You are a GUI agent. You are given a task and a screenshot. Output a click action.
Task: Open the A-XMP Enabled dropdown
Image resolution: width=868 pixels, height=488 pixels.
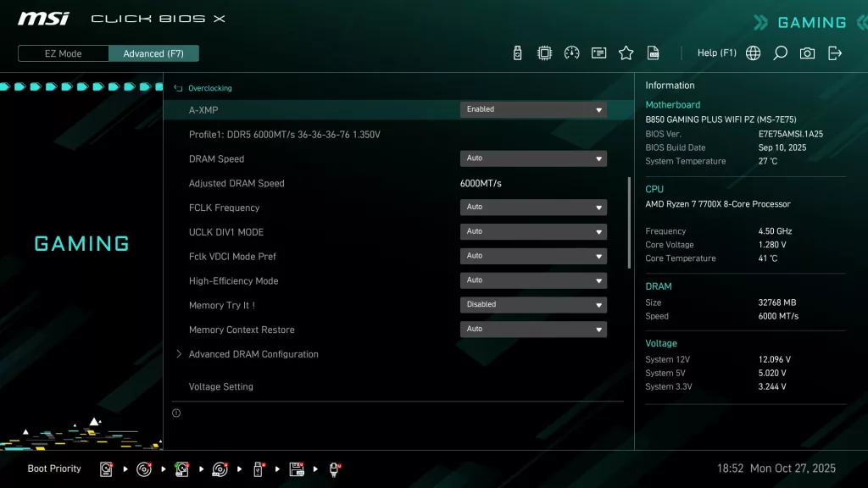(x=533, y=109)
